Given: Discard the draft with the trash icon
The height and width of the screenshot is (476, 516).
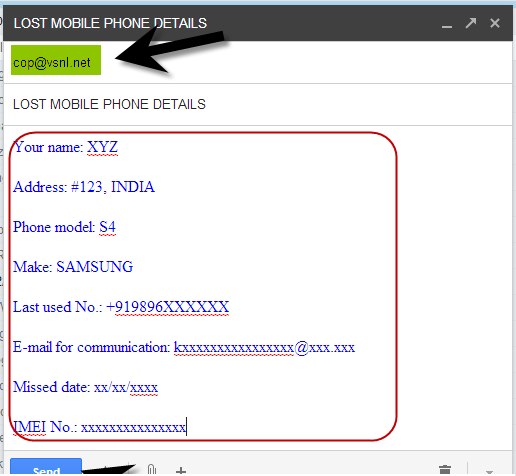Looking at the screenshot, I should point(445,470).
